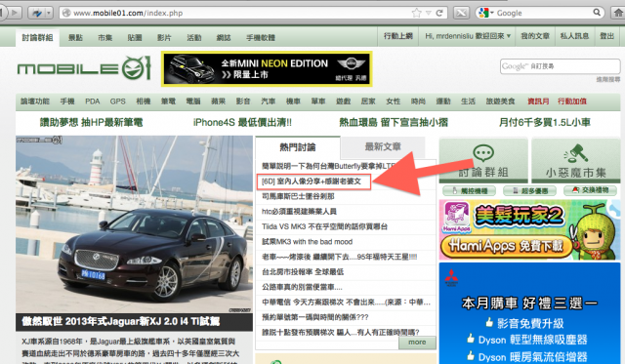Open the 汽車 category

pos(268,101)
